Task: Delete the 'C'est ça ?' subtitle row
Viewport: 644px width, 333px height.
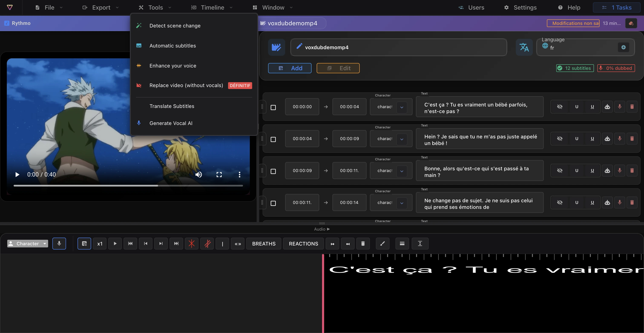Action: coord(632,107)
